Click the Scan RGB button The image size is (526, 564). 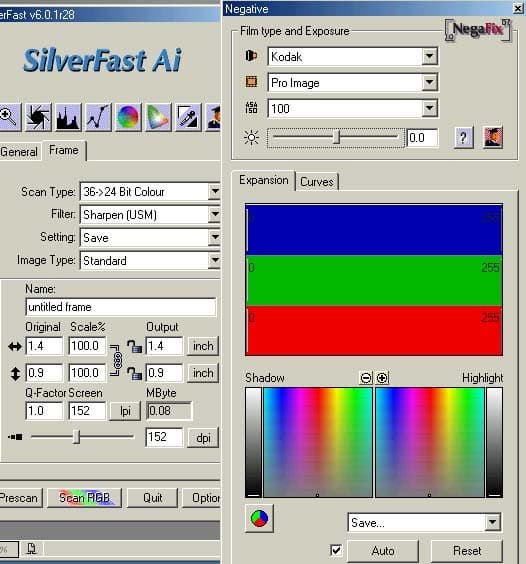pyautogui.click(x=84, y=498)
